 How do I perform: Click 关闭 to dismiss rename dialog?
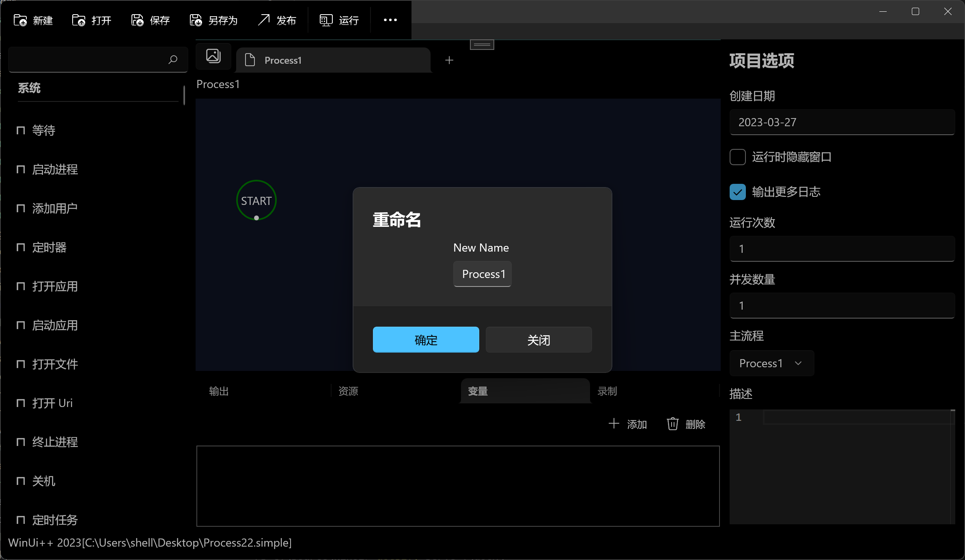[x=539, y=340]
